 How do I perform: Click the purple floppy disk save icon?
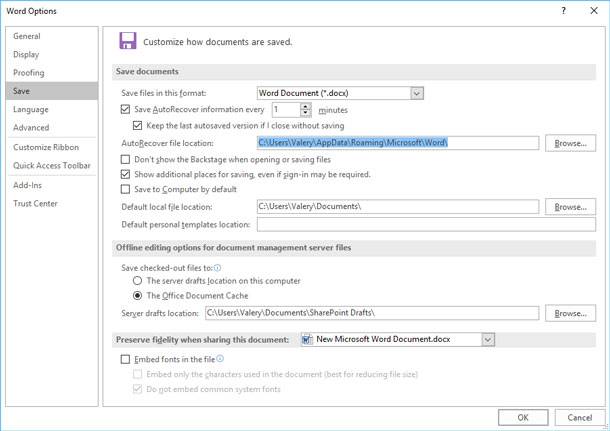[x=128, y=40]
